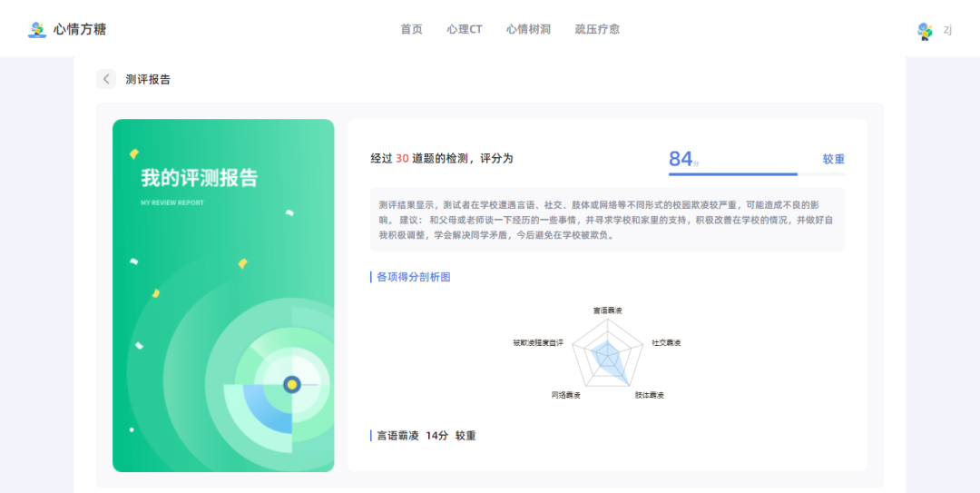Image resolution: width=980 pixels, height=493 pixels.
Task: Click the yellow target dot on report cover
Action: click(x=292, y=384)
